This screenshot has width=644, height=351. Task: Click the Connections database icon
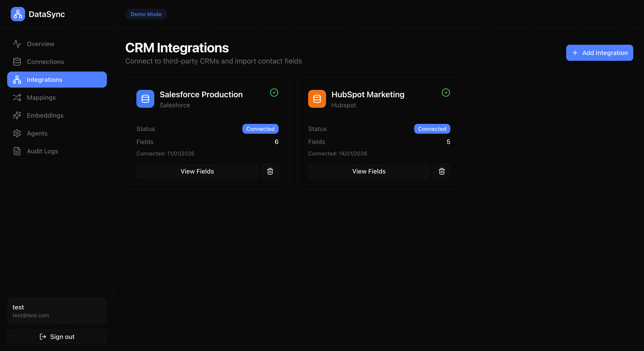click(17, 61)
